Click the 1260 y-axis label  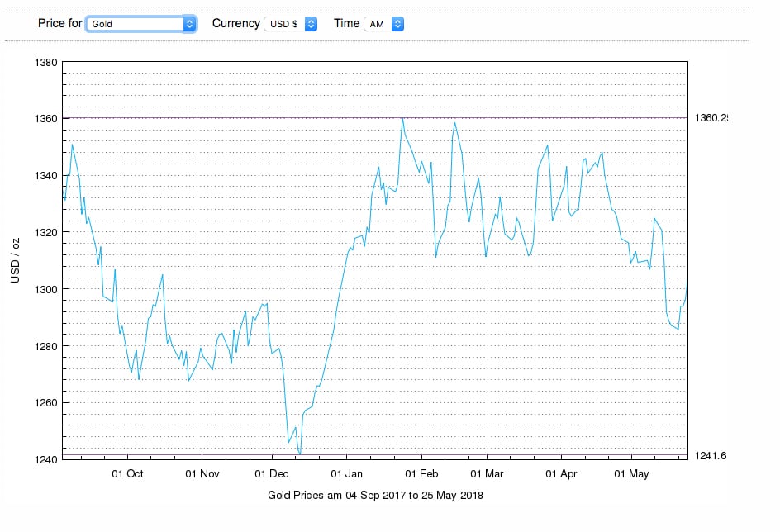tap(45, 403)
